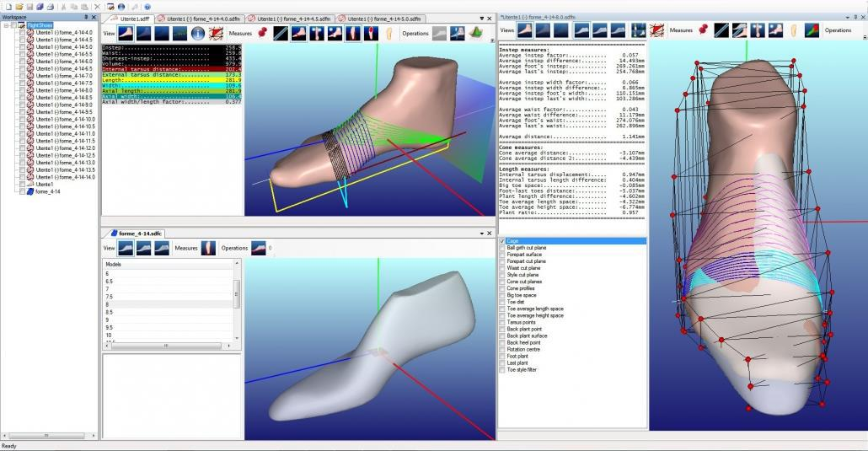Collapse the Right Shoes tree node
The width and height of the screenshot is (868, 451).
coord(7,25)
